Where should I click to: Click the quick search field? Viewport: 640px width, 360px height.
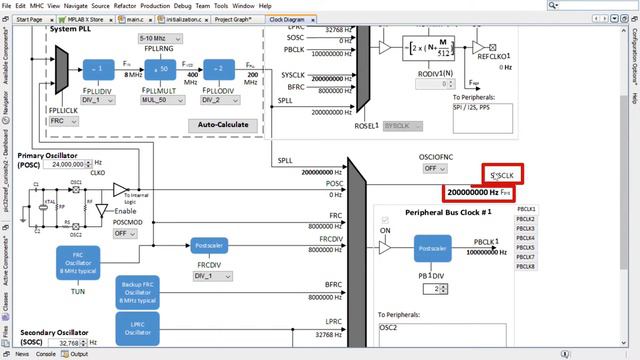[x=598, y=5]
